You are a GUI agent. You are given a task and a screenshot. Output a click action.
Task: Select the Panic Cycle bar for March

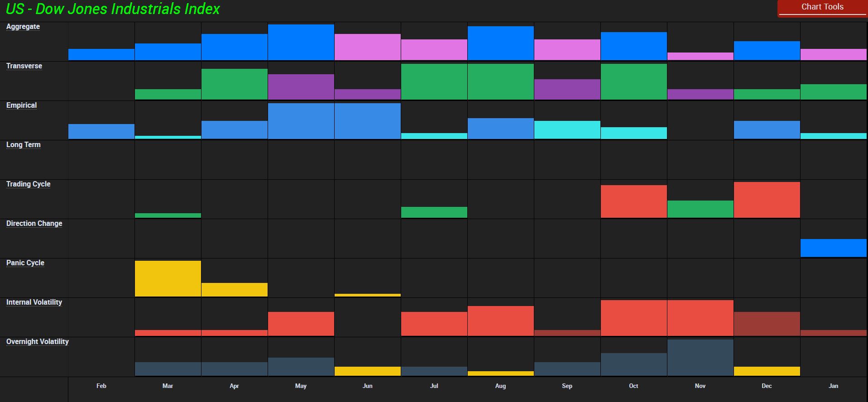(x=168, y=278)
